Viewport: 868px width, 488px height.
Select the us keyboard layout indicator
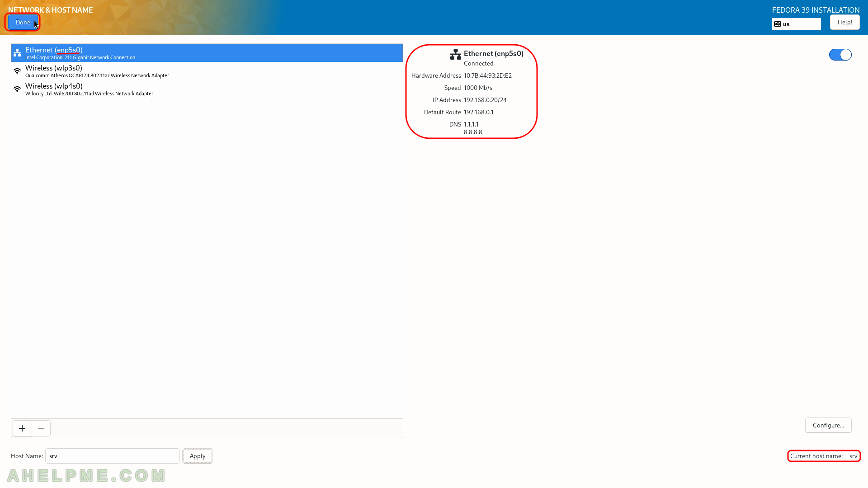[x=796, y=24]
